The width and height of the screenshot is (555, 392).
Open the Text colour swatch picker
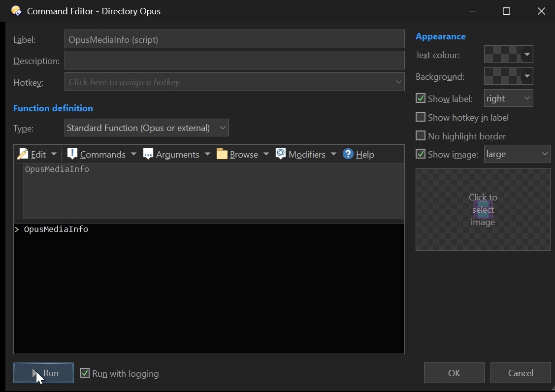(508, 55)
